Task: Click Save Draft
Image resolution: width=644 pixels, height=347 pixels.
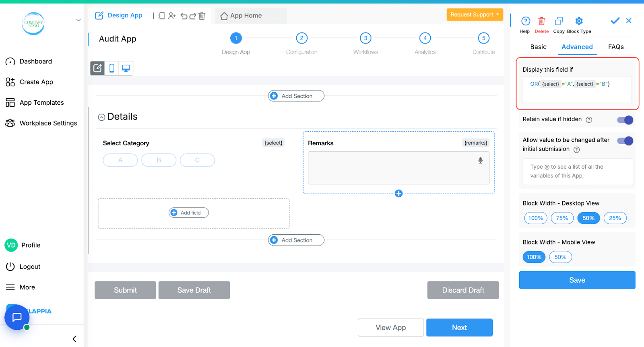Action: 194,290
